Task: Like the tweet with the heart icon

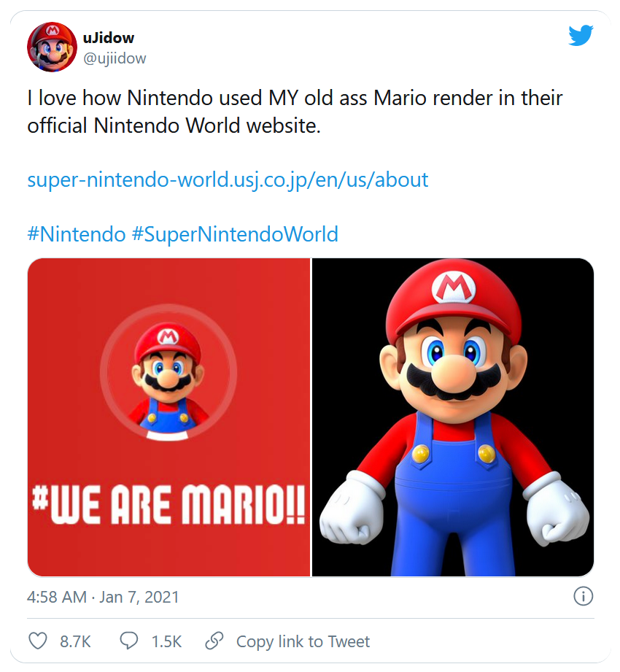Action: pyautogui.click(x=37, y=641)
